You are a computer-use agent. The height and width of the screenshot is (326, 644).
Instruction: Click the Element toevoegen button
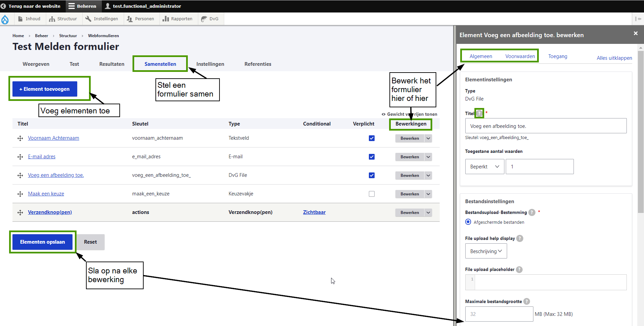[x=45, y=89]
